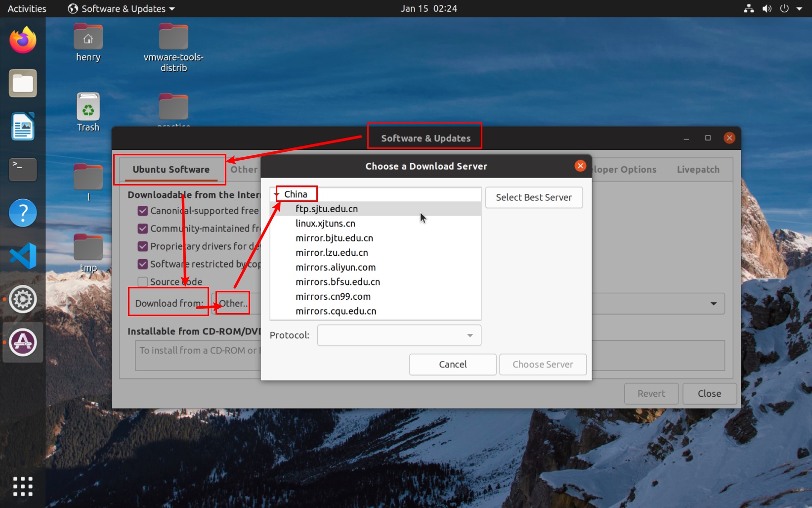
Task: Open Settings gear in the dock
Action: coord(23,299)
